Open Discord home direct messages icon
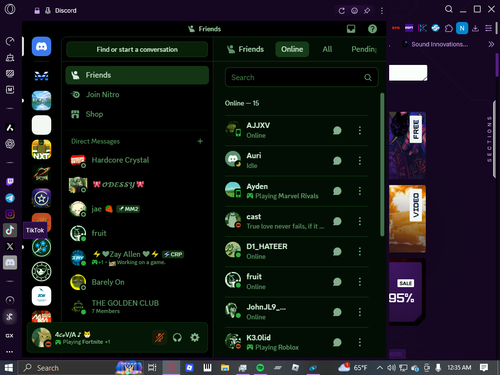500x375 pixels. coord(41,46)
